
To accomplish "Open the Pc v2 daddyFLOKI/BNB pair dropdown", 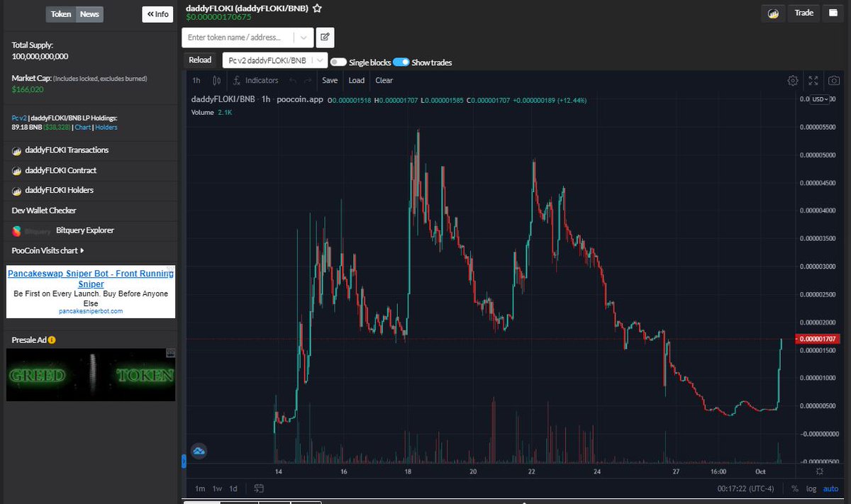I will click(275, 60).
